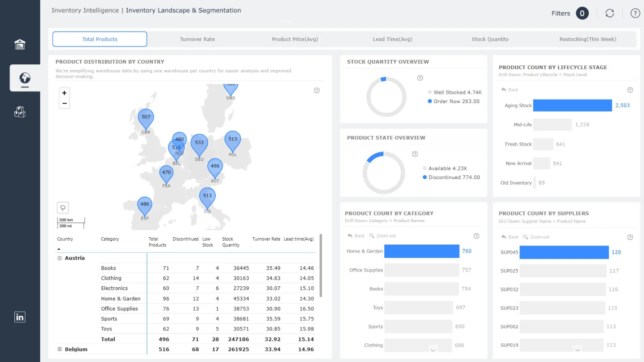
Task: Open the help question mark in header
Action: tap(635, 13)
